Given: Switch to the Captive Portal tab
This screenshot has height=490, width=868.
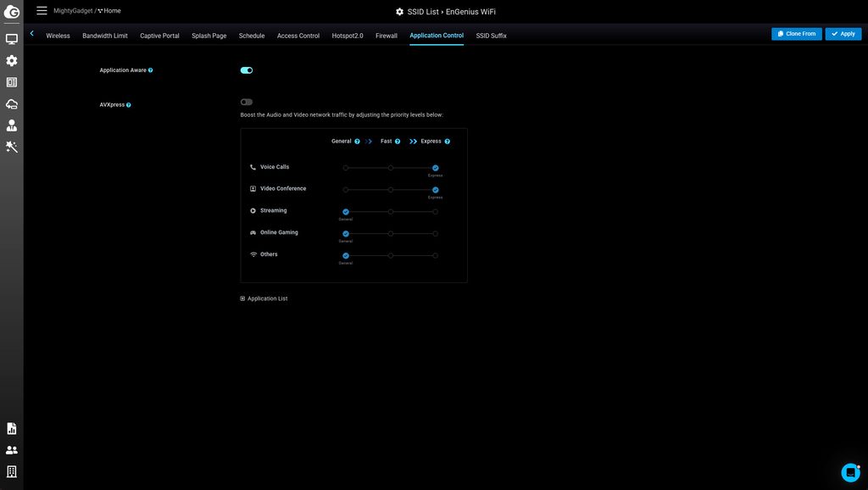Looking at the screenshot, I should point(159,36).
